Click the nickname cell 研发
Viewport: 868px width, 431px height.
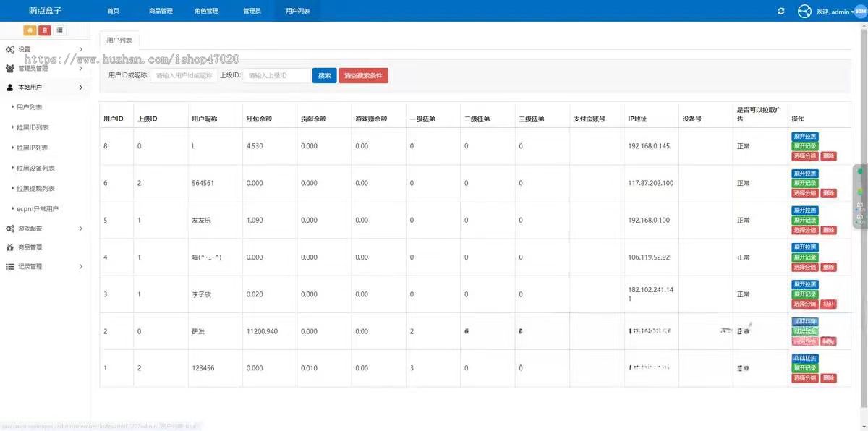coord(198,331)
